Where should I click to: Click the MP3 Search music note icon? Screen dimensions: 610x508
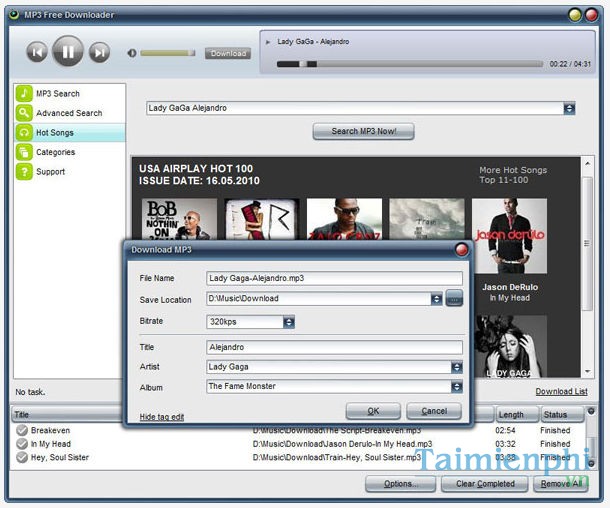pos(24,93)
